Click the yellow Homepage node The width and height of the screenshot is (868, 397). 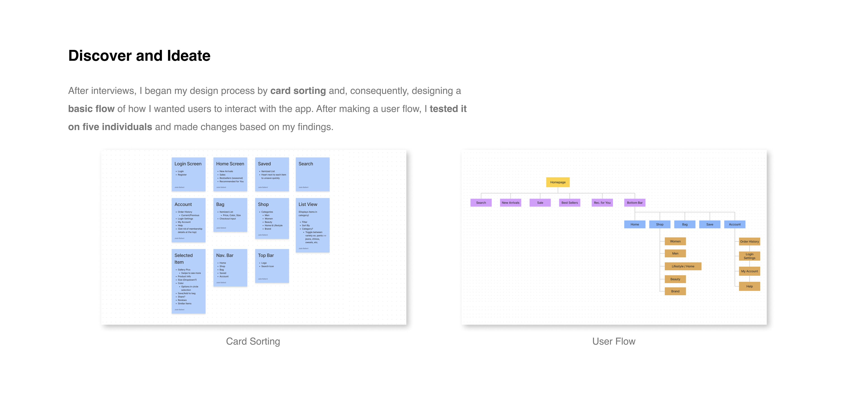click(558, 182)
